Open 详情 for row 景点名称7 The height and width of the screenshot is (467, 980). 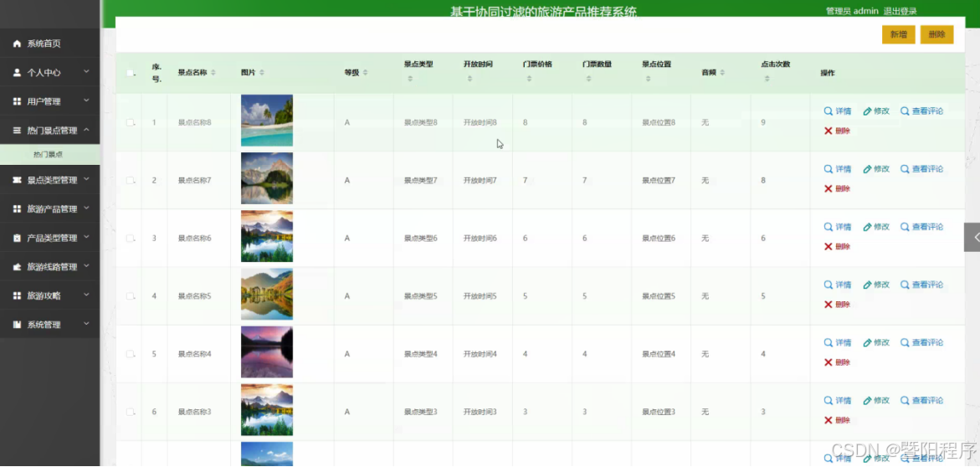(x=838, y=169)
